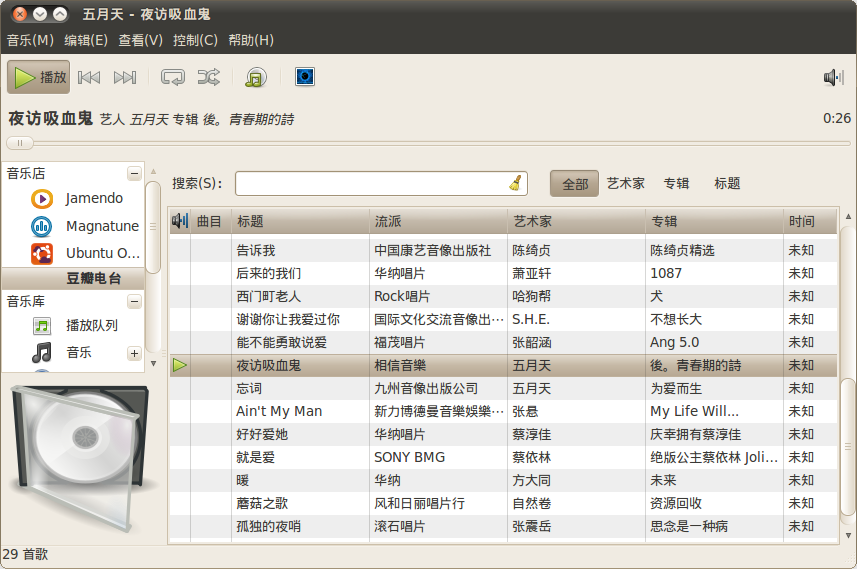Sort by the 标题 column header
This screenshot has height=569, width=857.
pos(300,221)
